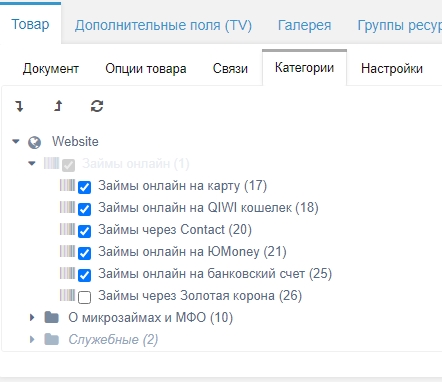Select the Служебные (2) label
This screenshot has height=382, width=442.
113,340
